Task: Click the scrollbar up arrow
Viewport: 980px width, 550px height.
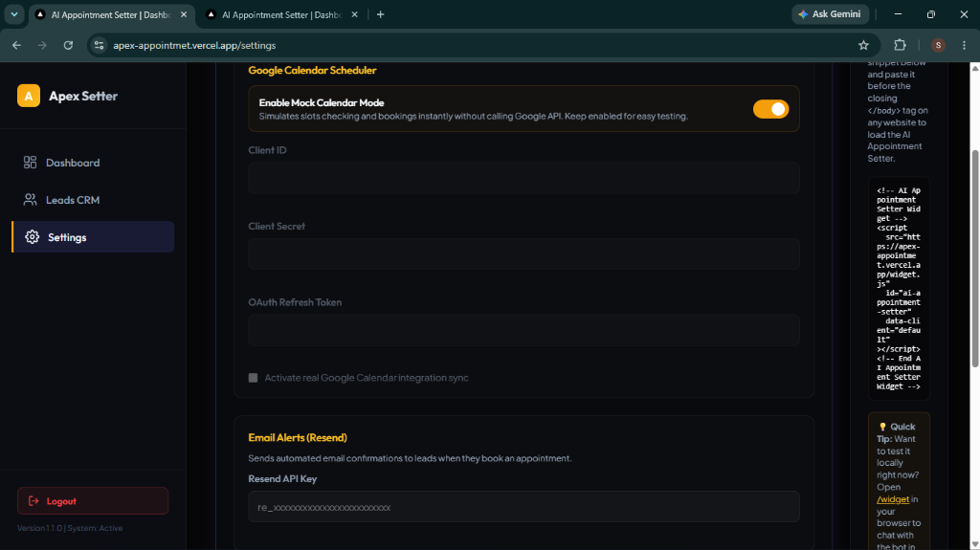Action: pyautogui.click(x=975, y=68)
